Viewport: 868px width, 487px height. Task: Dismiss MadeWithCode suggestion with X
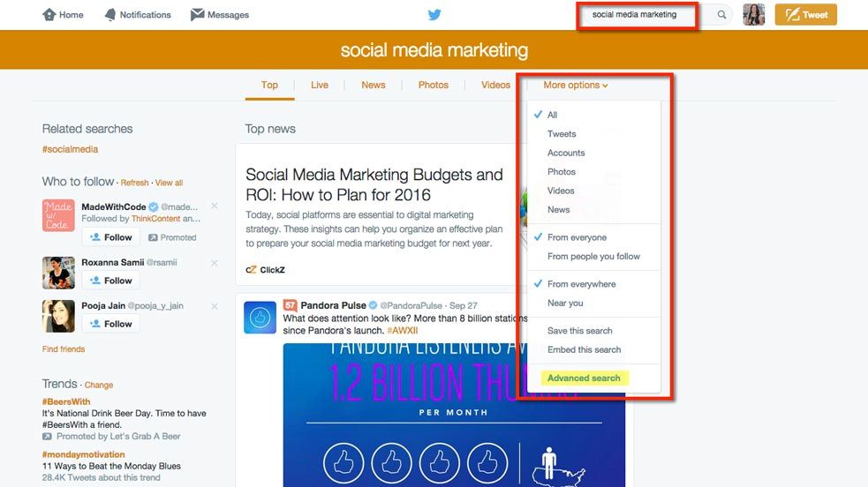coord(214,206)
